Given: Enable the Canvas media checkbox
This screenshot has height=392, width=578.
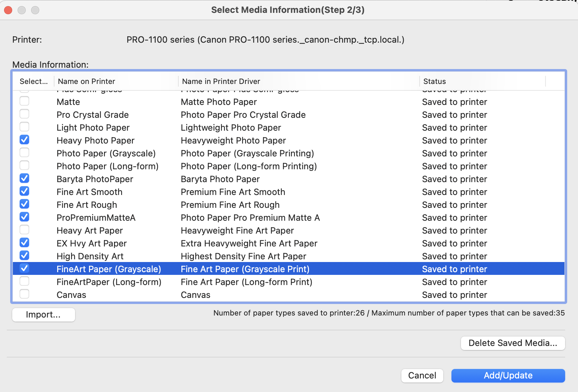Looking at the screenshot, I should (24, 294).
